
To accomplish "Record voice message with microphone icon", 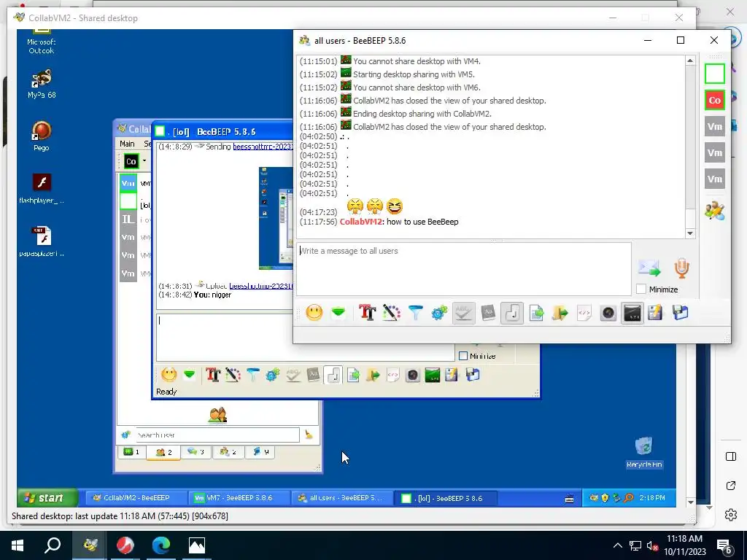I will 682,268.
